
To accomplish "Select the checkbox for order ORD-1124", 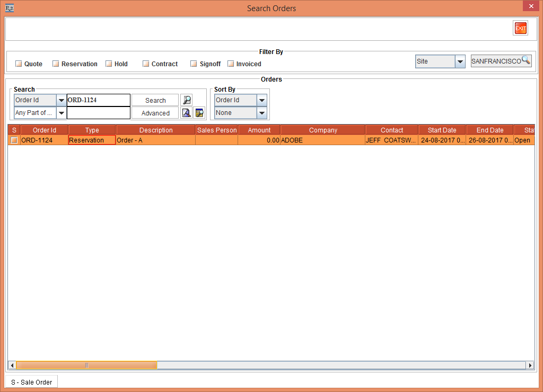I will (14, 140).
